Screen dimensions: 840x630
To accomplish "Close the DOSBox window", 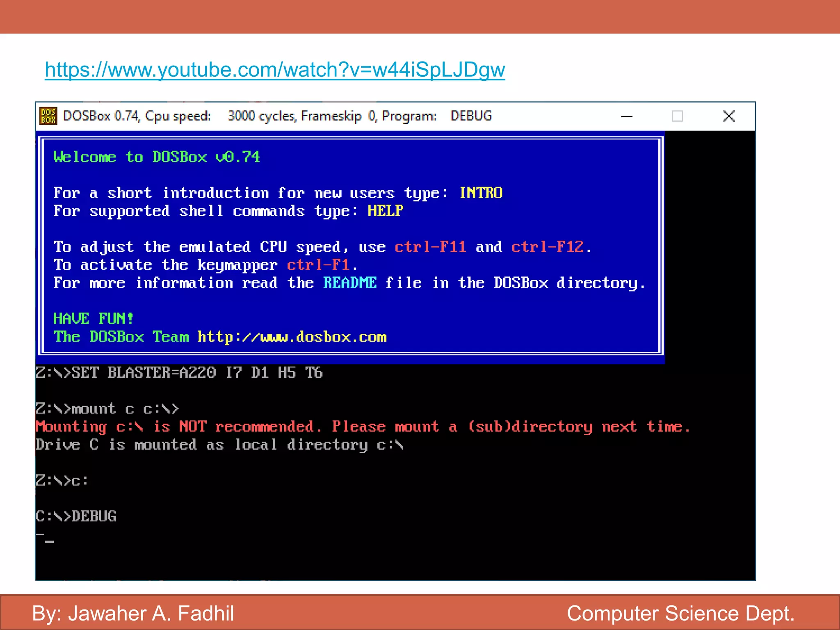I will 728,116.
